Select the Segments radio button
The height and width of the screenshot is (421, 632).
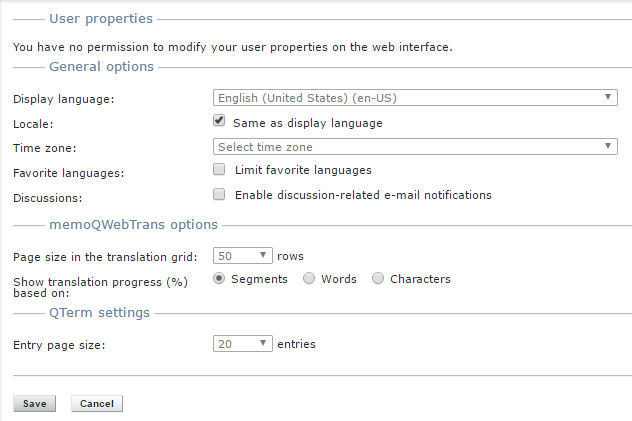pos(219,279)
